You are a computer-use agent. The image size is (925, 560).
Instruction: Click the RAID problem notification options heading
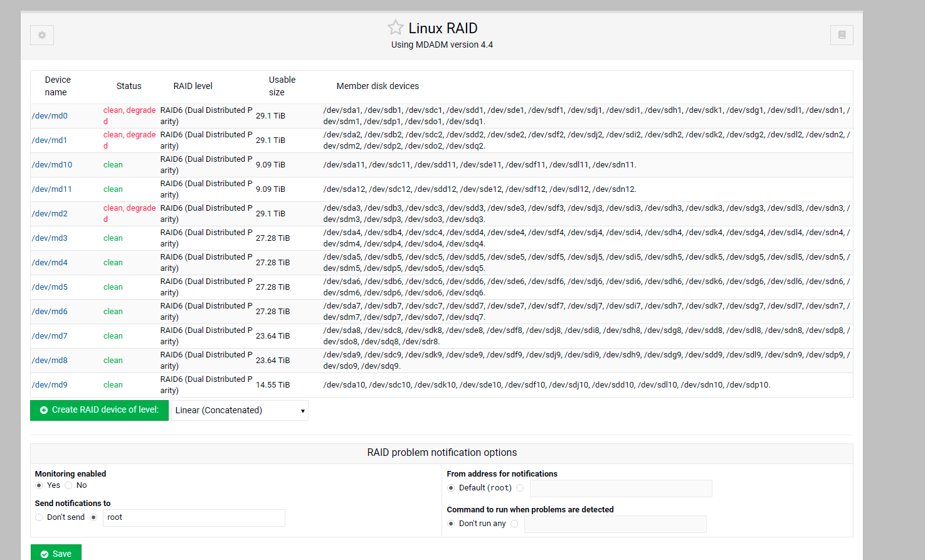click(x=442, y=453)
